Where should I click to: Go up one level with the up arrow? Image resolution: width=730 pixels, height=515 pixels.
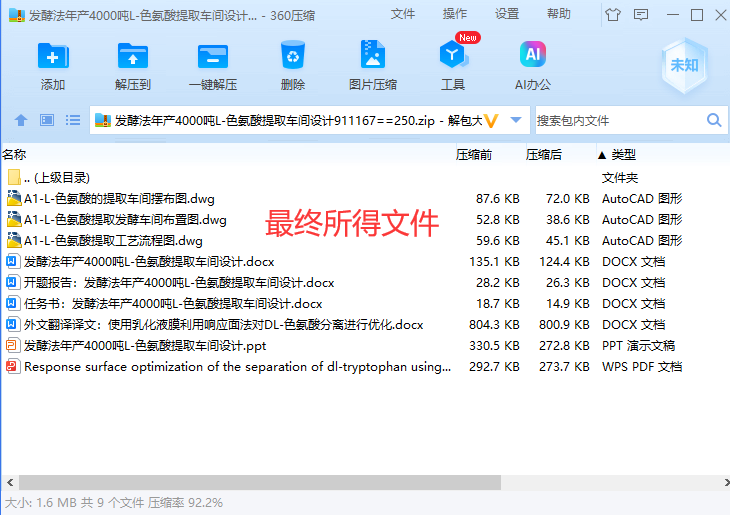click(x=20, y=121)
